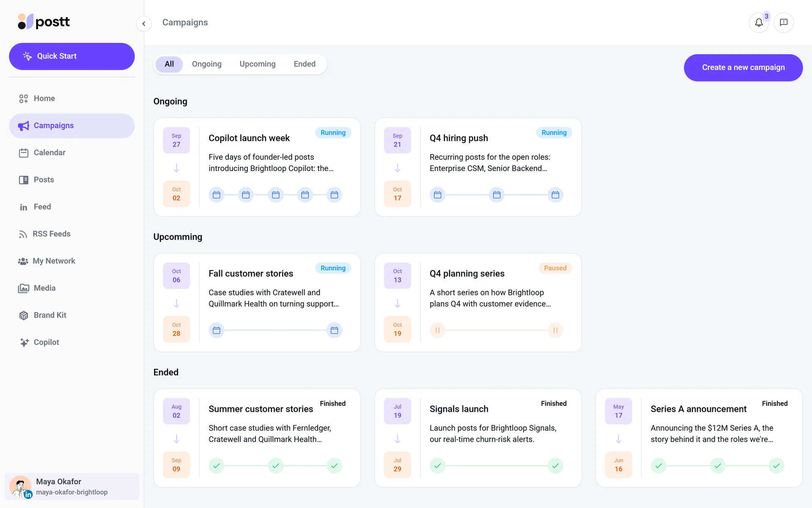Open the feedback message icon
The height and width of the screenshot is (508, 812).
click(784, 22)
